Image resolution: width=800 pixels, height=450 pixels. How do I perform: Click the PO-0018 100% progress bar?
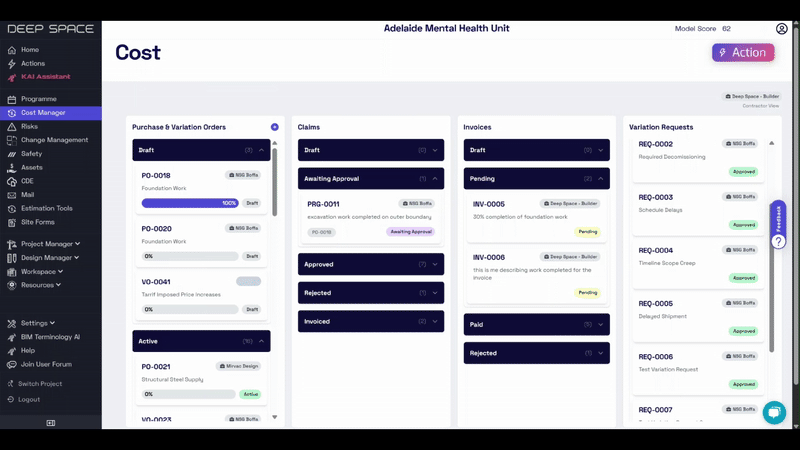tap(190, 203)
